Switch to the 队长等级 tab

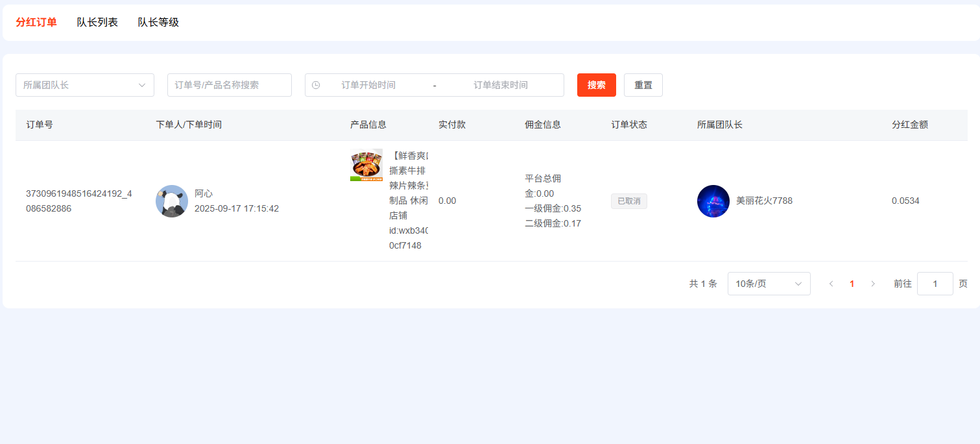[x=158, y=23]
